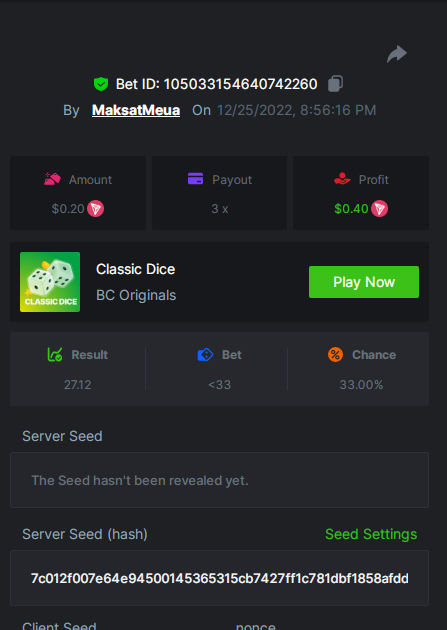This screenshot has height=630, width=447.
Task: Open the Classic Dice game thumbnail
Action: 50,282
